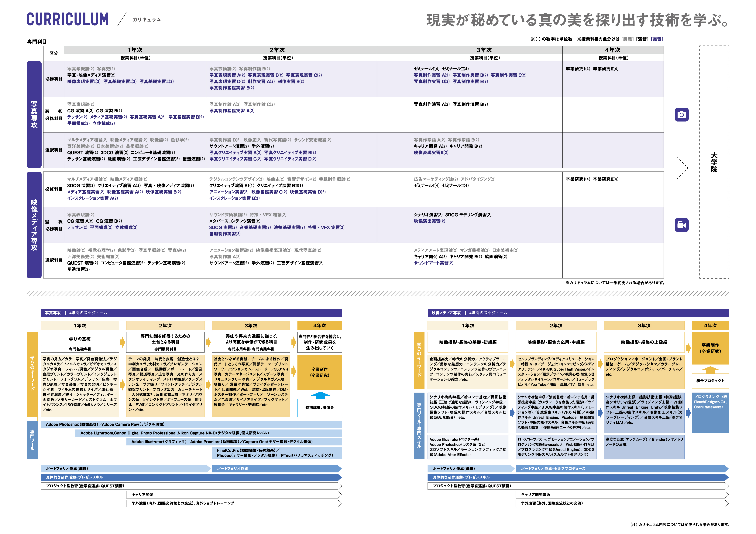This screenshot has width=756, height=534.
Task: Click the course 視覚心理学(2)
Action: (x=101, y=250)
